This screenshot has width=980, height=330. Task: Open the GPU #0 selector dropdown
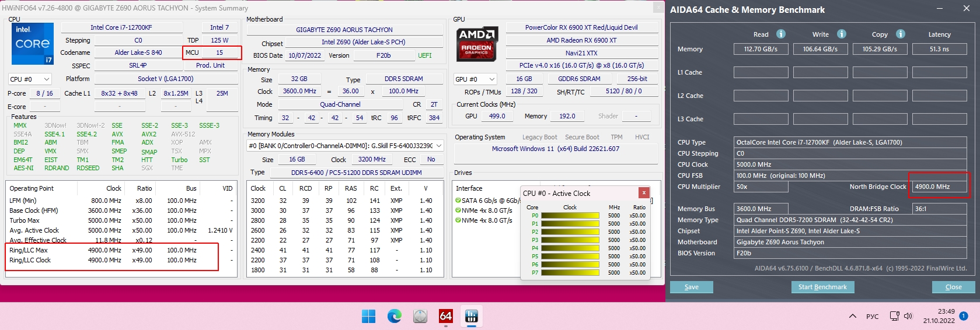475,79
